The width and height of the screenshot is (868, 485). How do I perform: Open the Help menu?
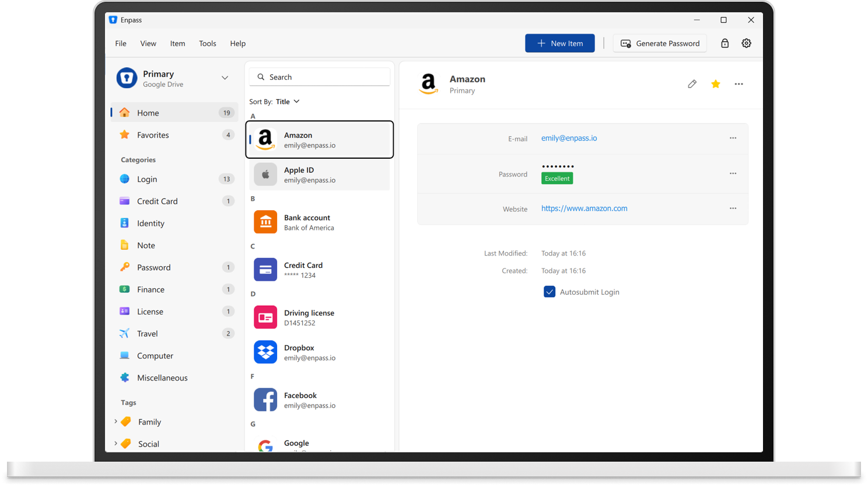238,43
